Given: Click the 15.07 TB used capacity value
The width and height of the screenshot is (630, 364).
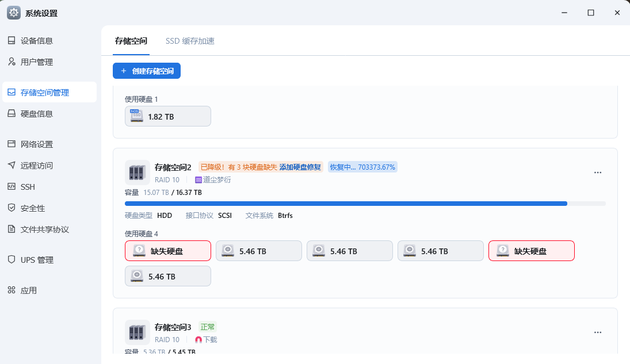Looking at the screenshot, I should click(x=156, y=193).
